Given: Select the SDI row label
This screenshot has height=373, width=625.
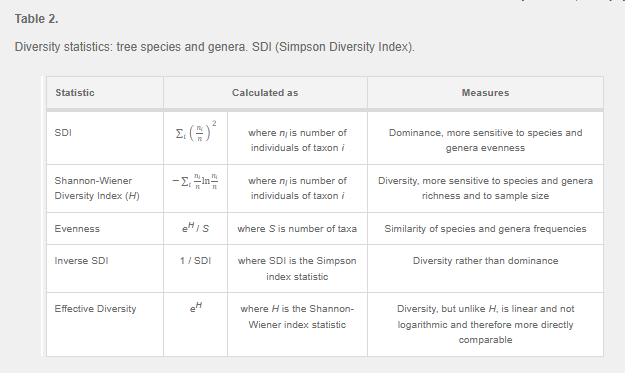Looking at the screenshot, I should [x=63, y=133].
